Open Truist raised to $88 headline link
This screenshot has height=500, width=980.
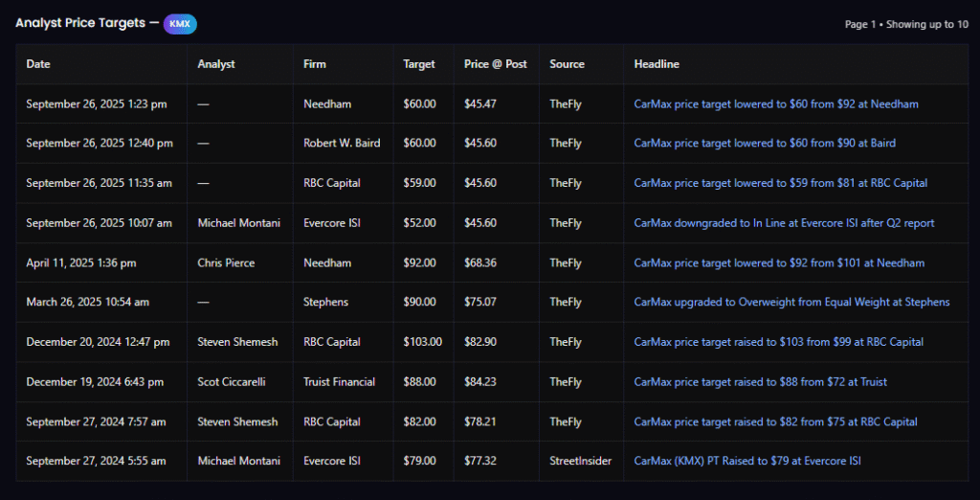point(760,382)
